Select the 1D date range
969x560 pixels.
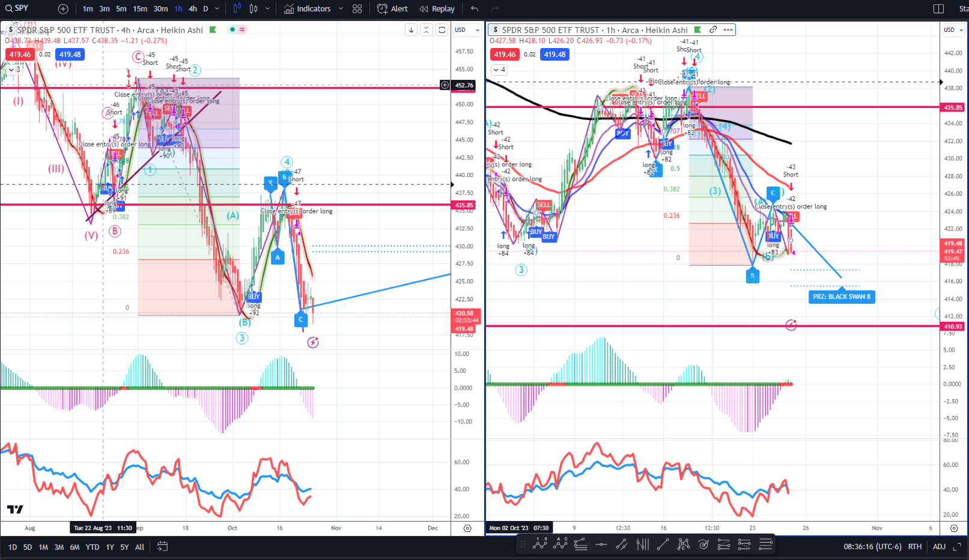[x=13, y=547]
